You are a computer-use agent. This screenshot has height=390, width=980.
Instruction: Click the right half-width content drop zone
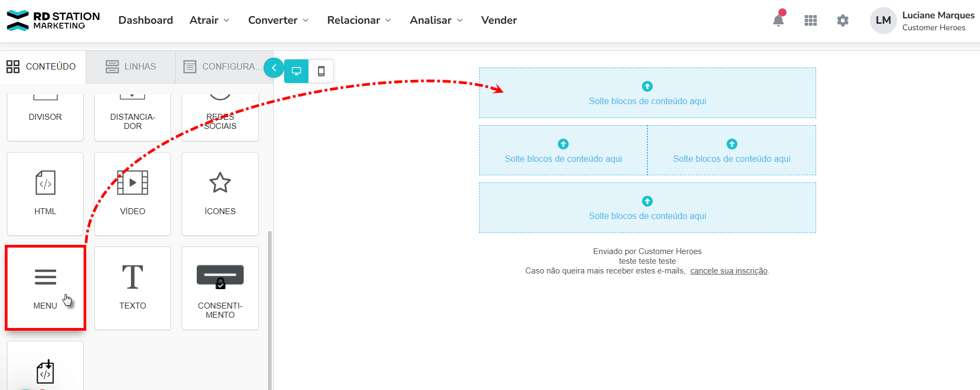click(731, 150)
